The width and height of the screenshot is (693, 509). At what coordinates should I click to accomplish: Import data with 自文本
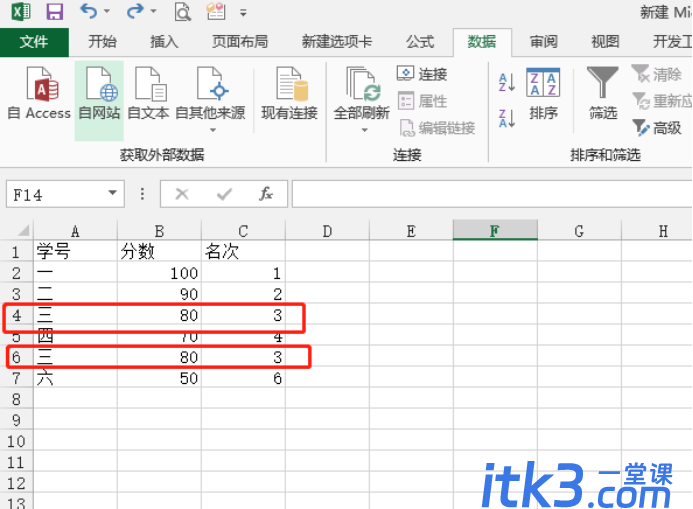pyautogui.click(x=148, y=94)
